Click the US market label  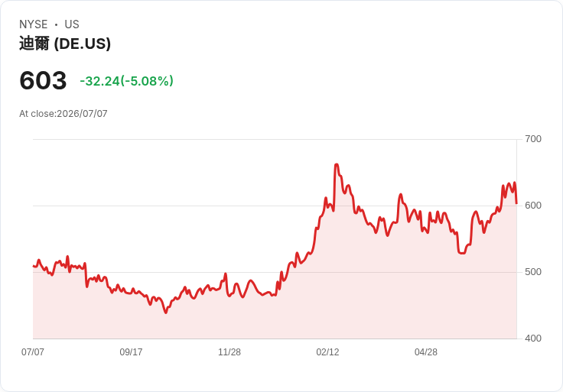(x=72, y=24)
